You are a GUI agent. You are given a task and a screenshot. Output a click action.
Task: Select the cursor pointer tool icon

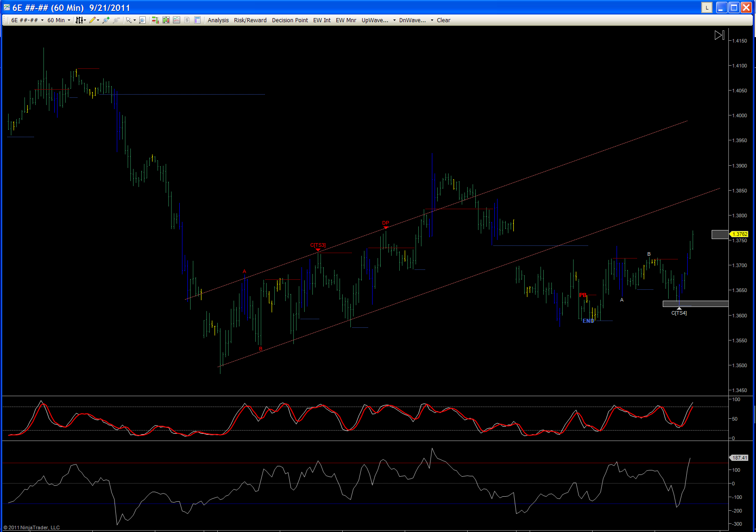(x=129, y=20)
